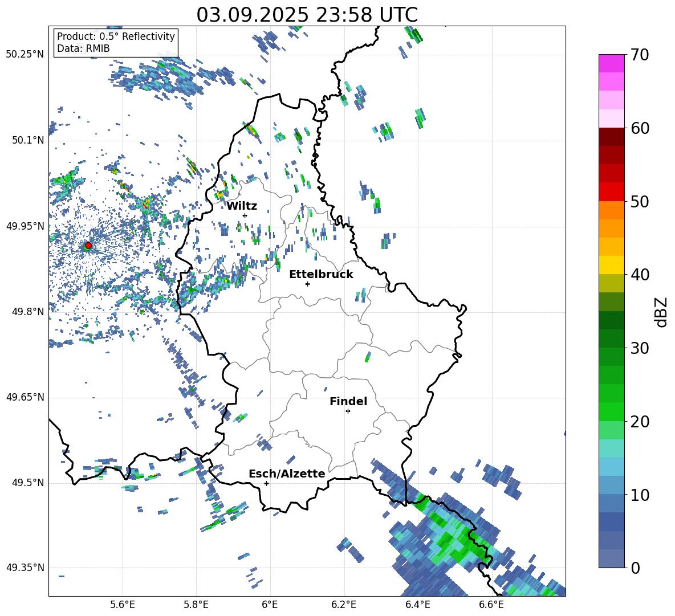Click the 30 colorbar tick label
The width and height of the screenshot is (675, 616).
tap(640, 348)
